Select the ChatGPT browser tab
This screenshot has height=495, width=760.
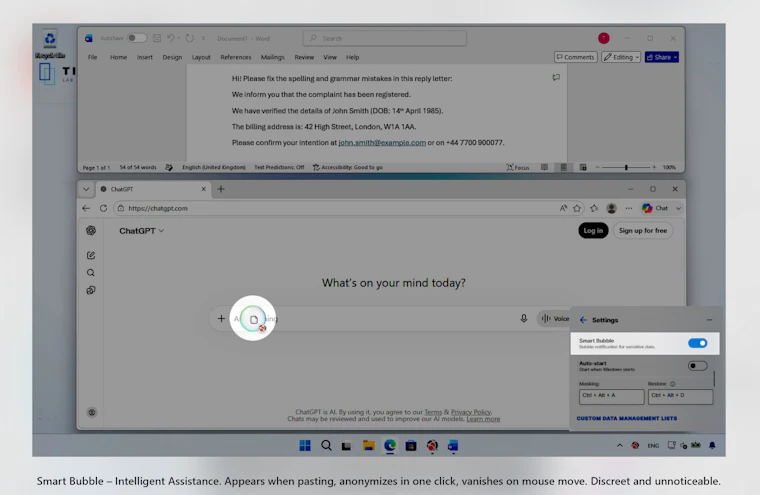click(x=153, y=189)
